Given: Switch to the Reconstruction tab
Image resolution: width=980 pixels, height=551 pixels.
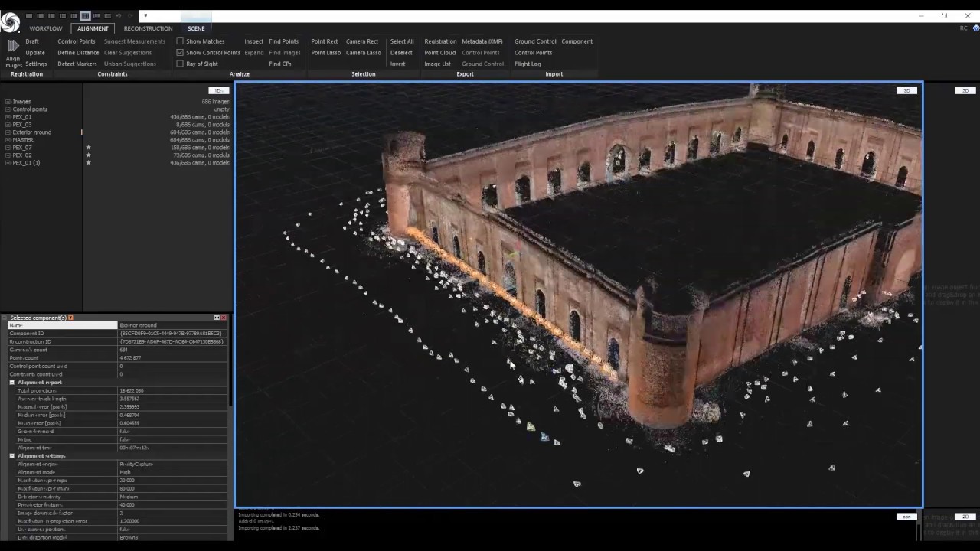Looking at the screenshot, I should point(148,28).
